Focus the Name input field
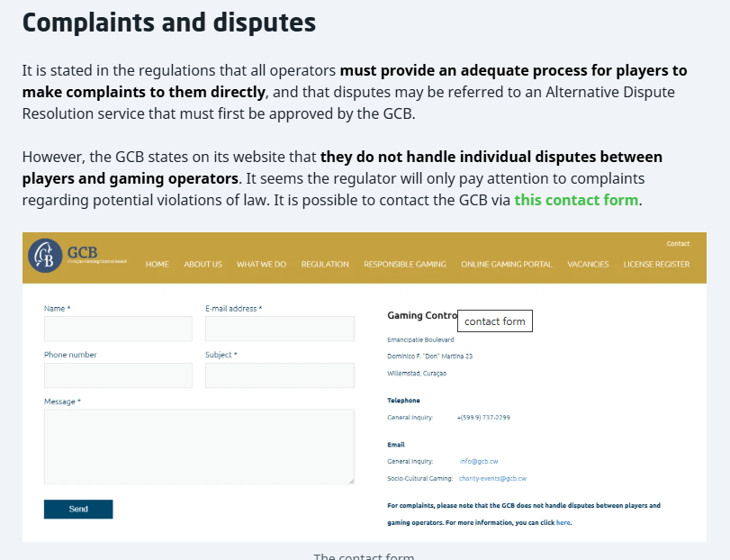 pyautogui.click(x=118, y=329)
